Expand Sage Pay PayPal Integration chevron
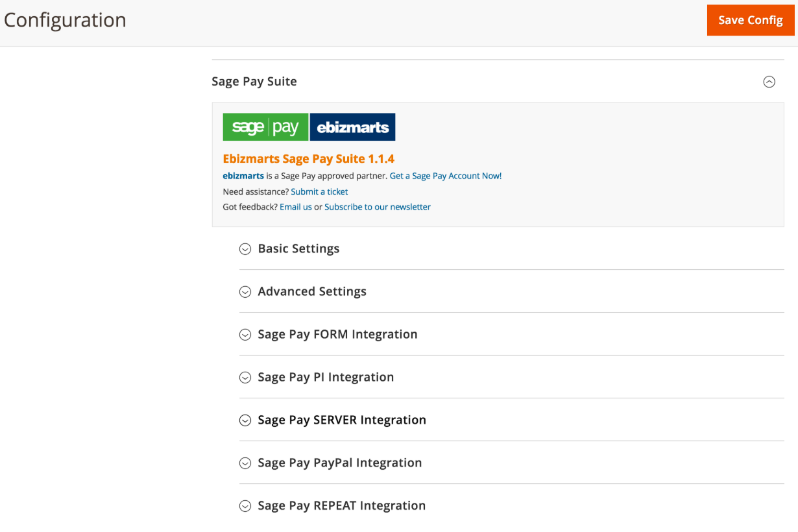 245,463
